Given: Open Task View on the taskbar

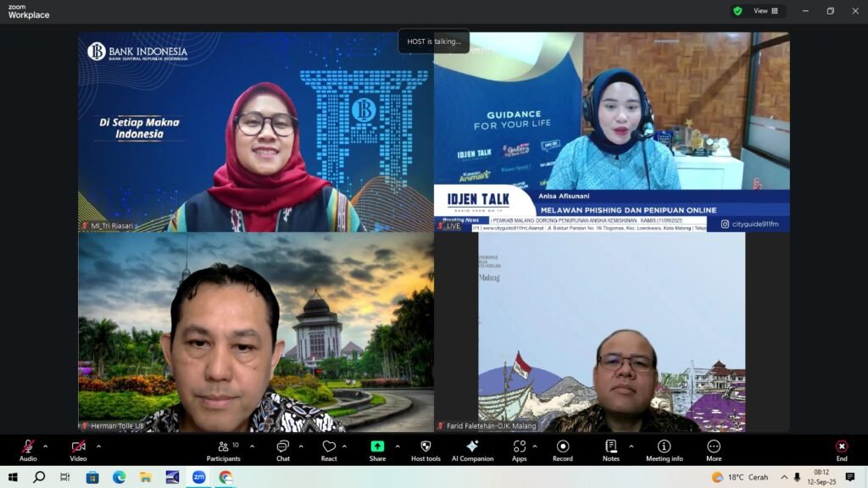Looking at the screenshot, I should click(x=64, y=477).
